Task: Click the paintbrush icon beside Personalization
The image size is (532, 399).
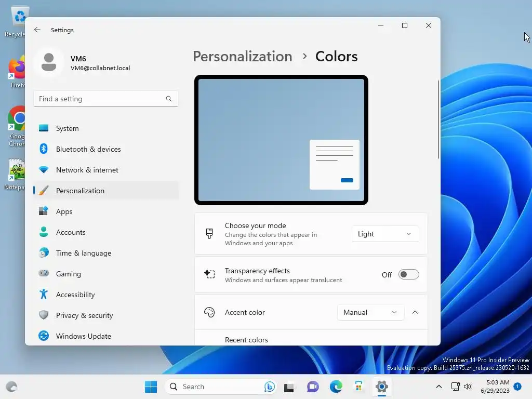Action: [x=44, y=190]
